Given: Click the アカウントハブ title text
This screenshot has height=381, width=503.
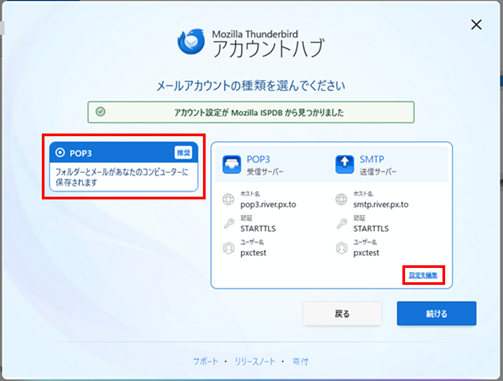Looking at the screenshot, I should click(268, 48).
